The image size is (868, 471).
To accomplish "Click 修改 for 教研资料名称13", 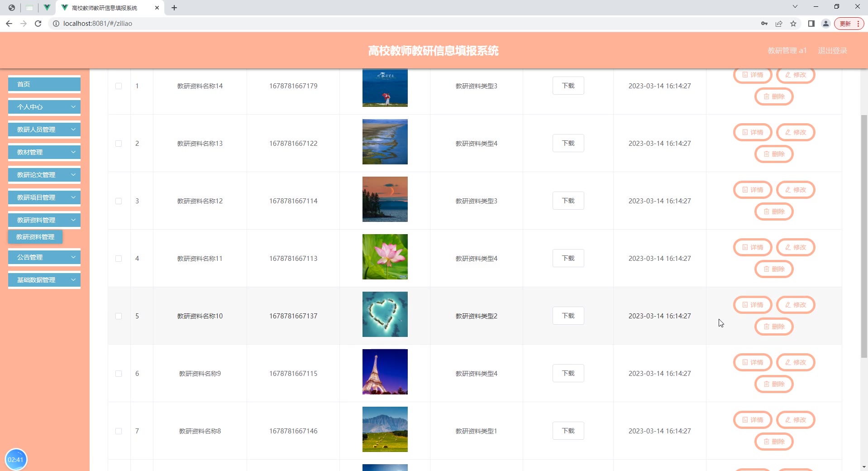I will click(796, 132).
